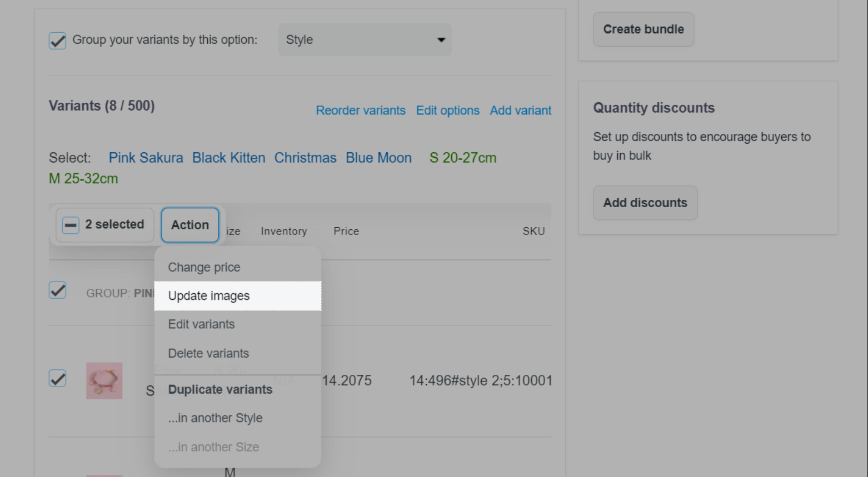This screenshot has height=477, width=868.
Task: Toggle the Group your variants checkbox
Action: tap(58, 41)
